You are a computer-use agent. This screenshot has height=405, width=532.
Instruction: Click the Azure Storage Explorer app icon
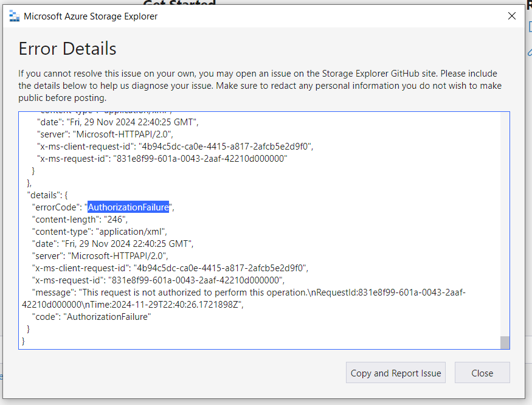(14, 16)
